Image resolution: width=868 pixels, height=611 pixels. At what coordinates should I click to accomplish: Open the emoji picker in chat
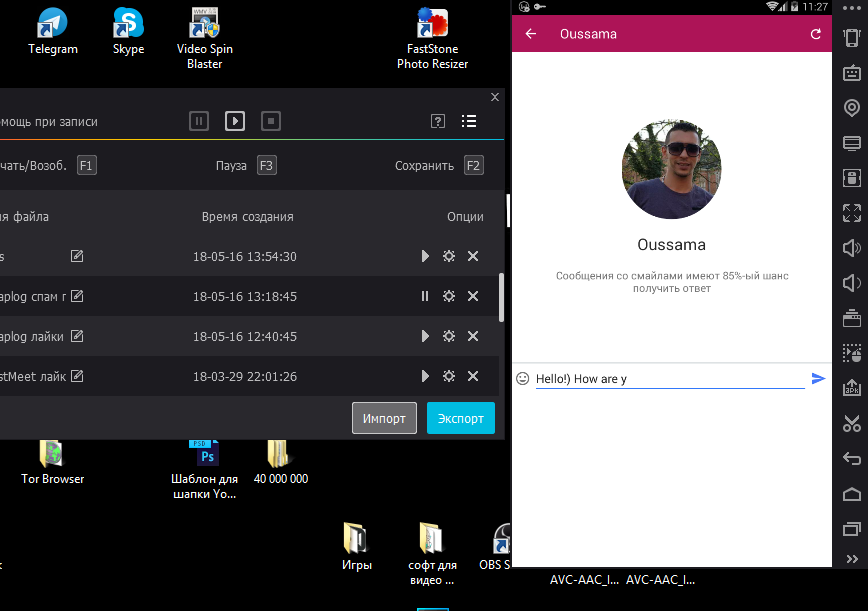point(522,379)
